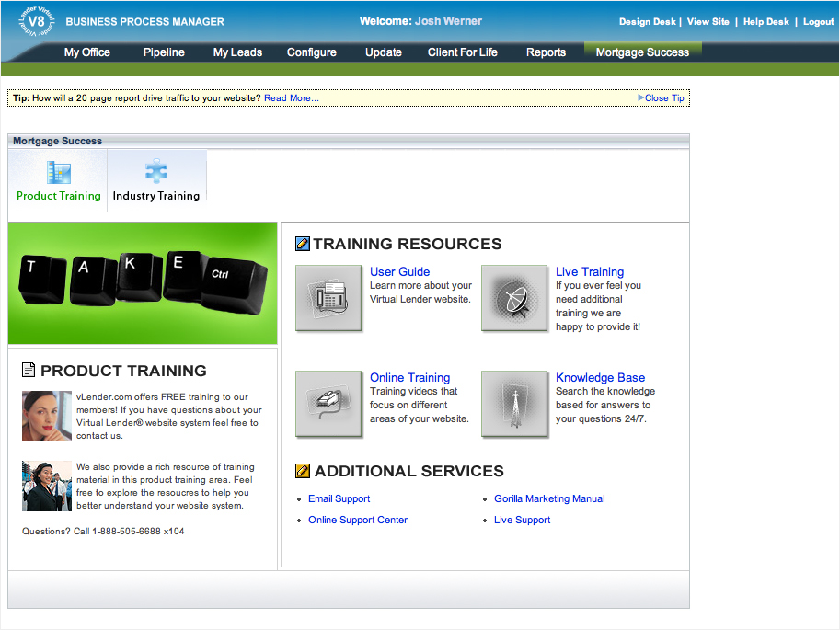The height and width of the screenshot is (630, 840).
Task: Log out using the Logout link
Action: click(818, 21)
